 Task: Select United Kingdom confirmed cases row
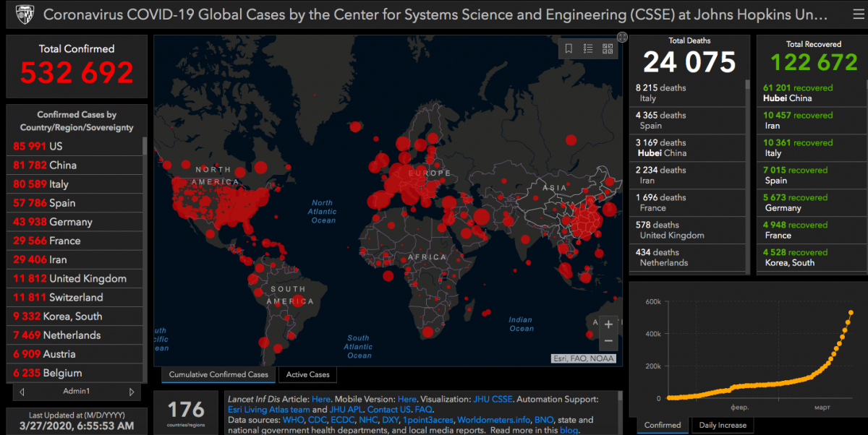[x=75, y=278]
